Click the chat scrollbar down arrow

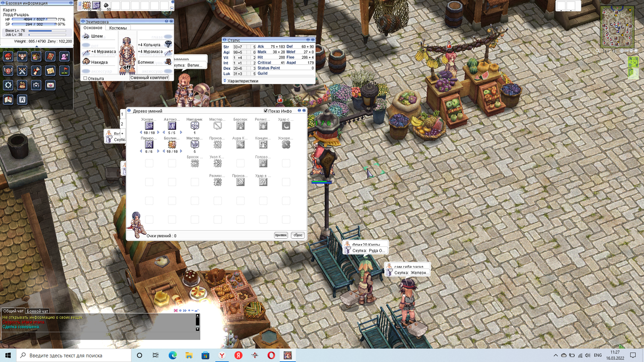click(198, 329)
